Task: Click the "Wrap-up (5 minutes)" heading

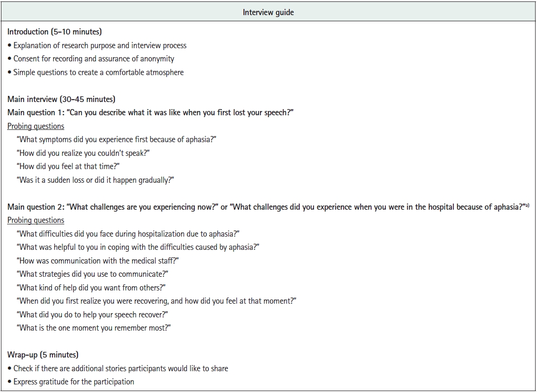Action: tap(43, 355)
